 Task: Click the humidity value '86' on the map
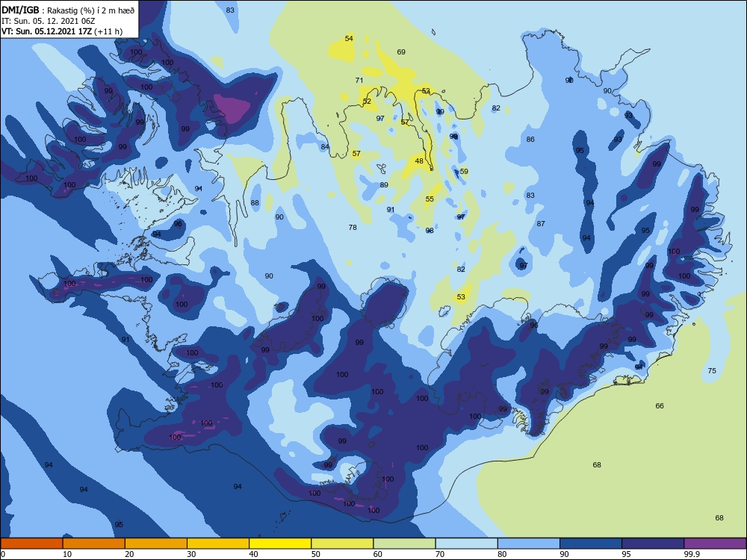pos(530,140)
